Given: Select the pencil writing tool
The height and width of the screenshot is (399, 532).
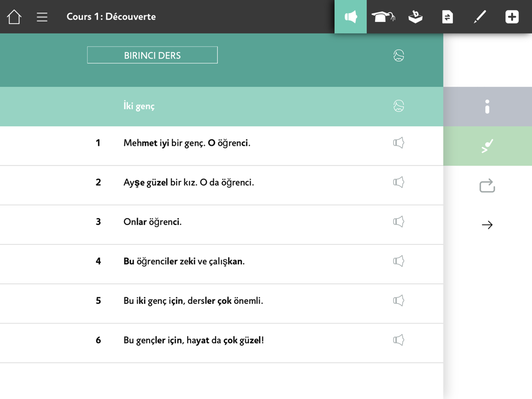Looking at the screenshot, I should tap(480, 16).
